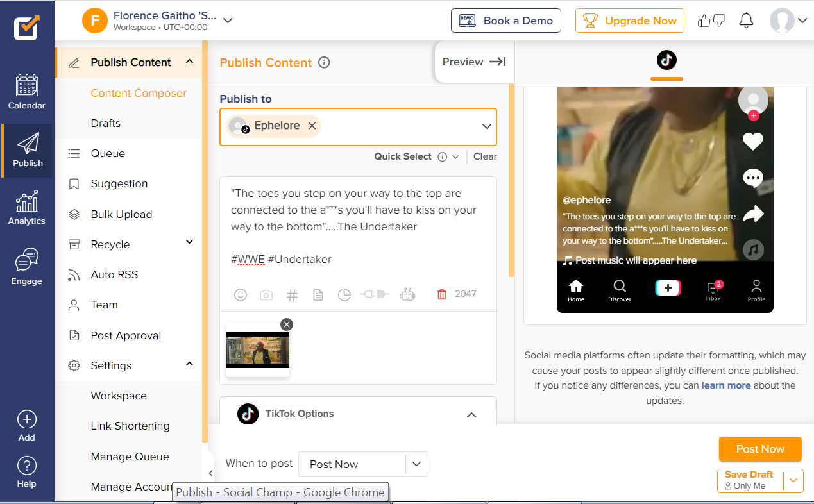Open Suggestion menu item
814x504 pixels.
tap(119, 183)
